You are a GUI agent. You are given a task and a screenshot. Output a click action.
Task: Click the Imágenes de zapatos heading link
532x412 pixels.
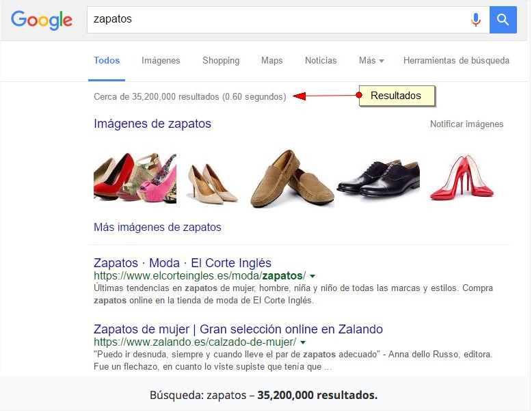(x=152, y=124)
